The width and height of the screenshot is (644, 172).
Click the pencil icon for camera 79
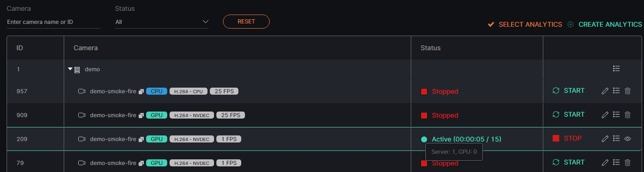pos(605,163)
